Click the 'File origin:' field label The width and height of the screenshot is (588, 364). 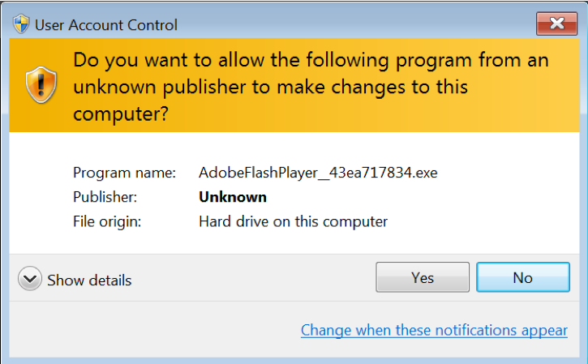coord(107,221)
